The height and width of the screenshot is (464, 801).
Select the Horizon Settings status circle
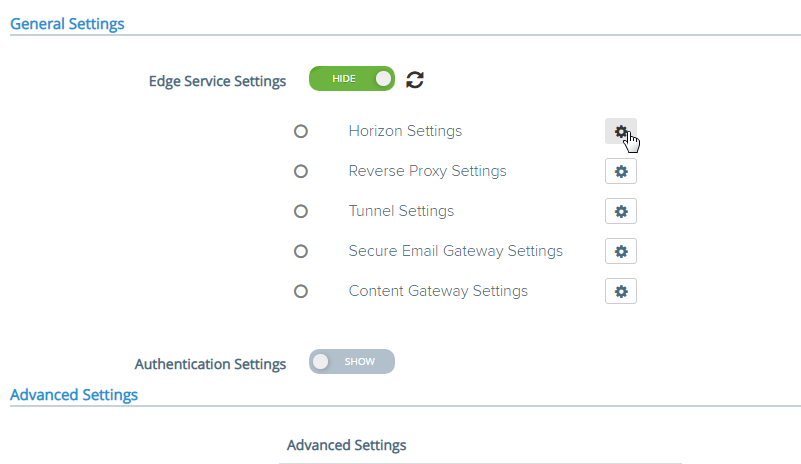click(x=301, y=131)
